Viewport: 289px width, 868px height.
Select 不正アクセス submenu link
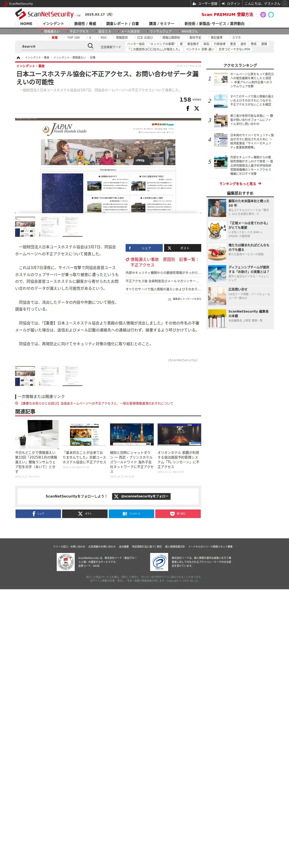79,31
